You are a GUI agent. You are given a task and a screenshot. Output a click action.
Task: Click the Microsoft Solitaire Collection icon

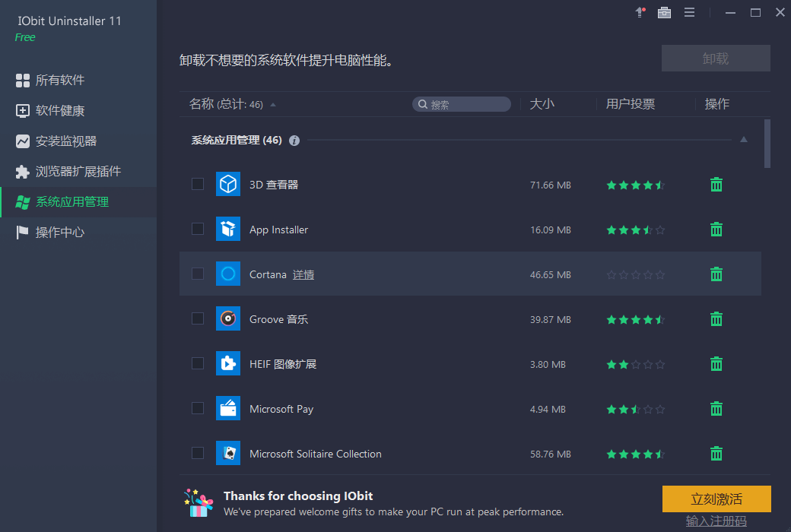[228, 453]
